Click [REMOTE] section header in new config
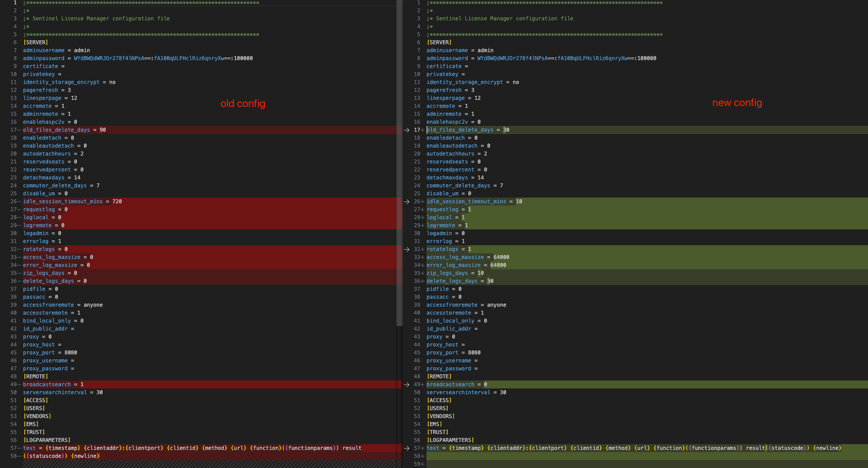Screen dimensions: 868x468 [439, 377]
